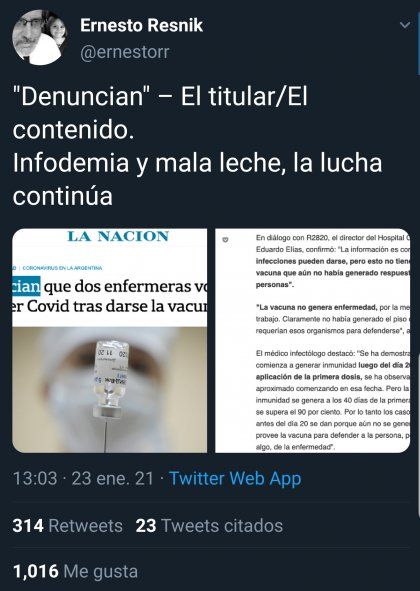View the 314 Retweets list
The image size is (420, 591).
(x=67, y=525)
